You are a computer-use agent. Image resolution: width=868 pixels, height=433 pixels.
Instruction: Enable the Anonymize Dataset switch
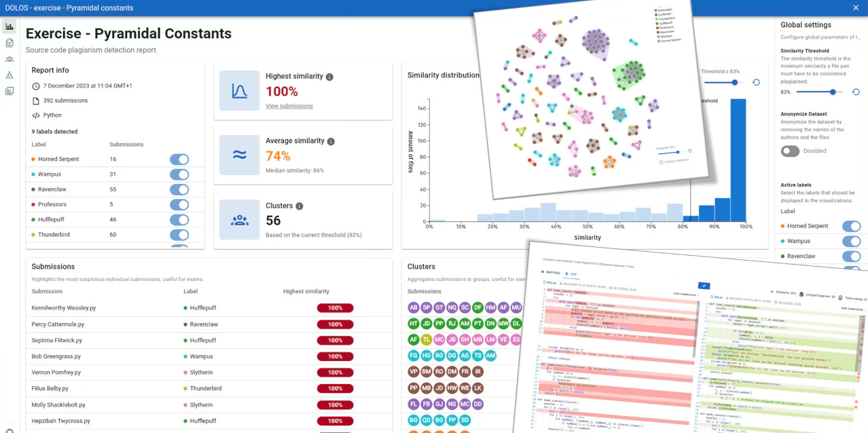click(790, 151)
